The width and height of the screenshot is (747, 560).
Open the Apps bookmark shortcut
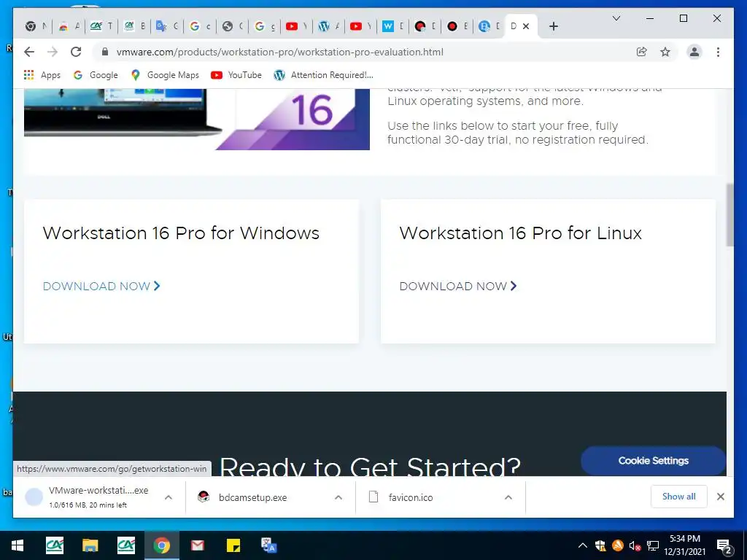click(42, 75)
